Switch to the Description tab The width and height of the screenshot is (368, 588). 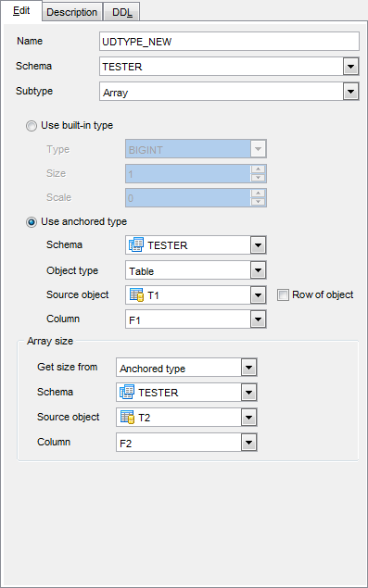click(71, 12)
